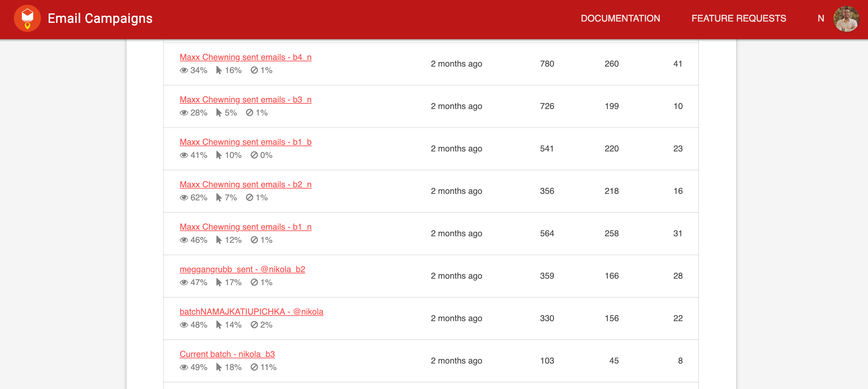Select the 356 sent count value
Screen dimensions: 868x389
coord(547,192)
